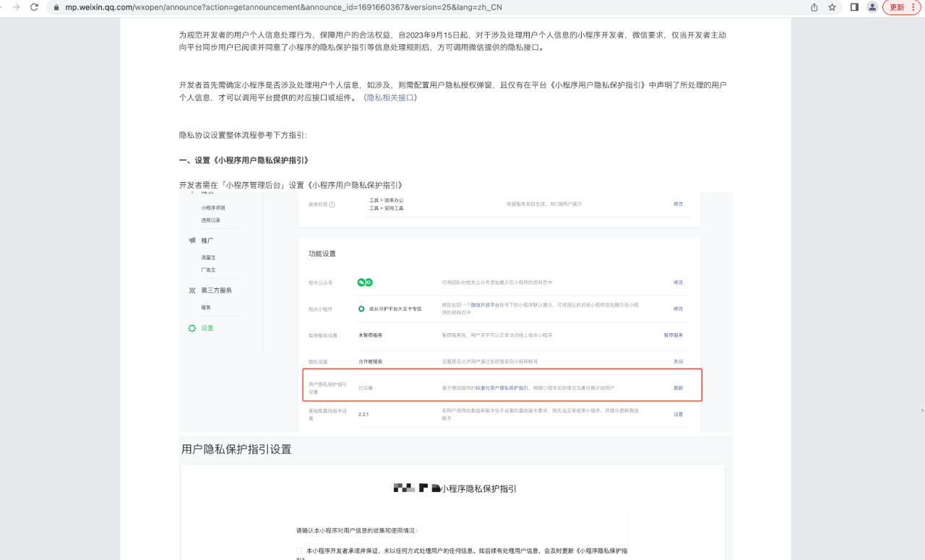Click the 工具 > 效率办公 tag text
The image size is (925, 560).
pyautogui.click(x=387, y=200)
